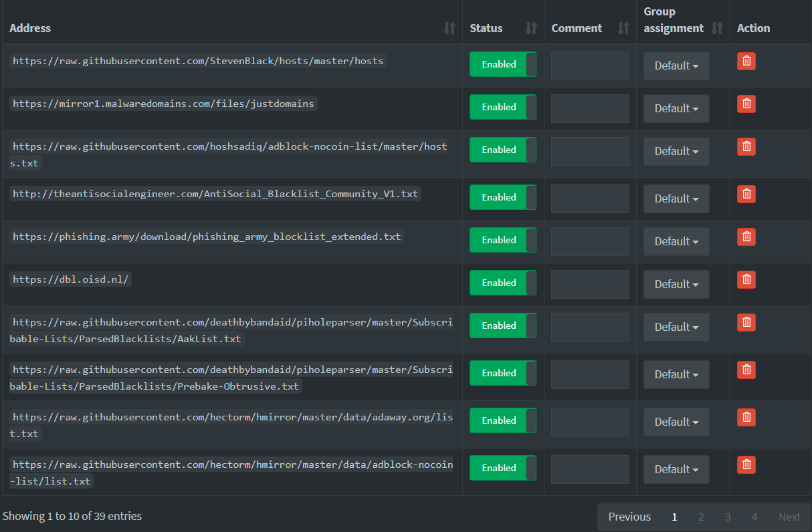Viewport: 812px width, 532px height.
Task: Delete the StevenBlack hosts adlist
Action: tap(746, 61)
